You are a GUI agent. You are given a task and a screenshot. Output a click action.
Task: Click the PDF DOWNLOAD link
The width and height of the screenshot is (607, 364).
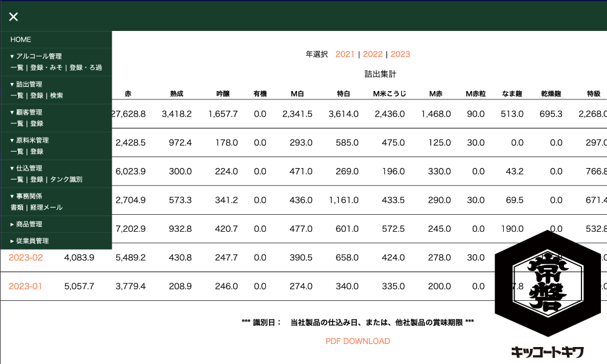(358, 341)
